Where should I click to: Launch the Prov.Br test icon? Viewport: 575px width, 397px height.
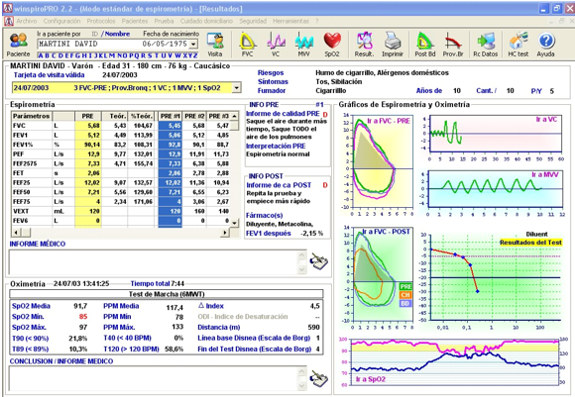(x=453, y=44)
